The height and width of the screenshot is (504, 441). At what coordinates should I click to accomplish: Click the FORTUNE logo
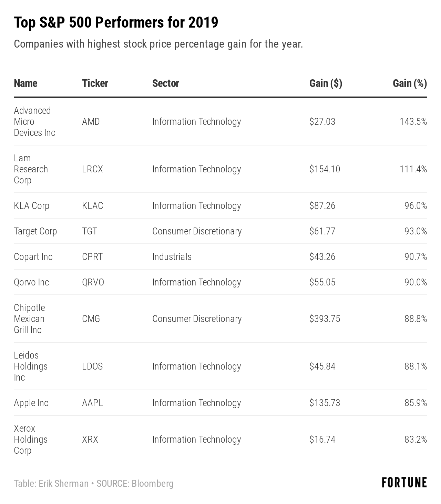pyautogui.click(x=404, y=483)
